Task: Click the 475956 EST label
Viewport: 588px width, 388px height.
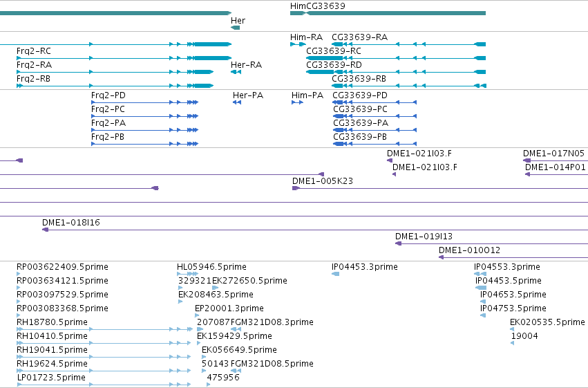Action: click(223, 378)
